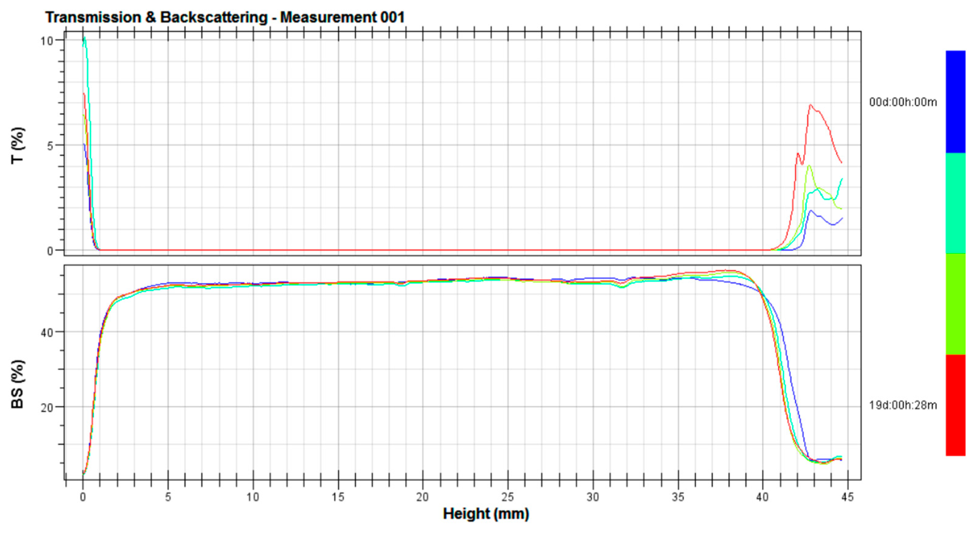Click the 19d:00h:28m time label
Screen dimensions: 980x533
(x=903, y=405)
